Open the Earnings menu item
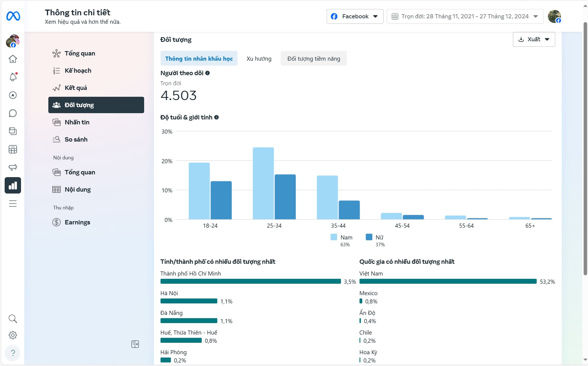The image size is (588, 366). [x=96, y=222]
